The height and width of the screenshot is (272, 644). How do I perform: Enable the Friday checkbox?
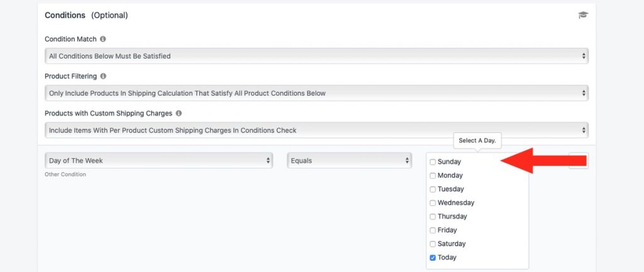point(433,230)
